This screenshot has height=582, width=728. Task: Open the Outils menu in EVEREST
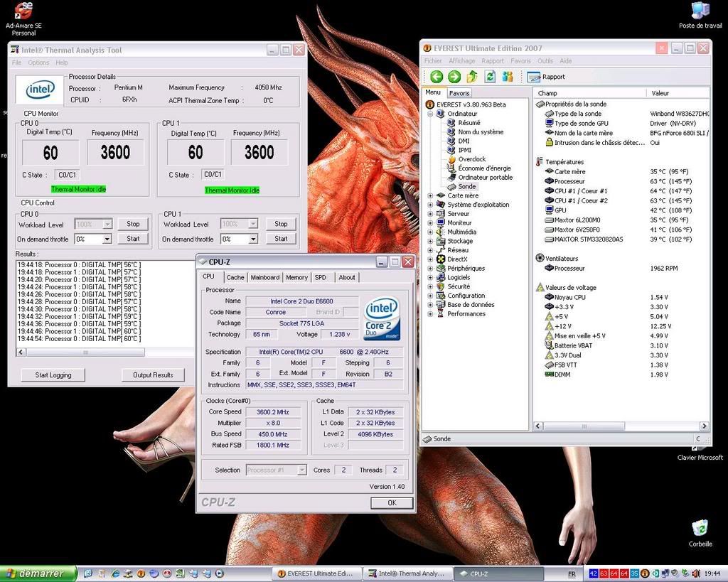point(545,61)
